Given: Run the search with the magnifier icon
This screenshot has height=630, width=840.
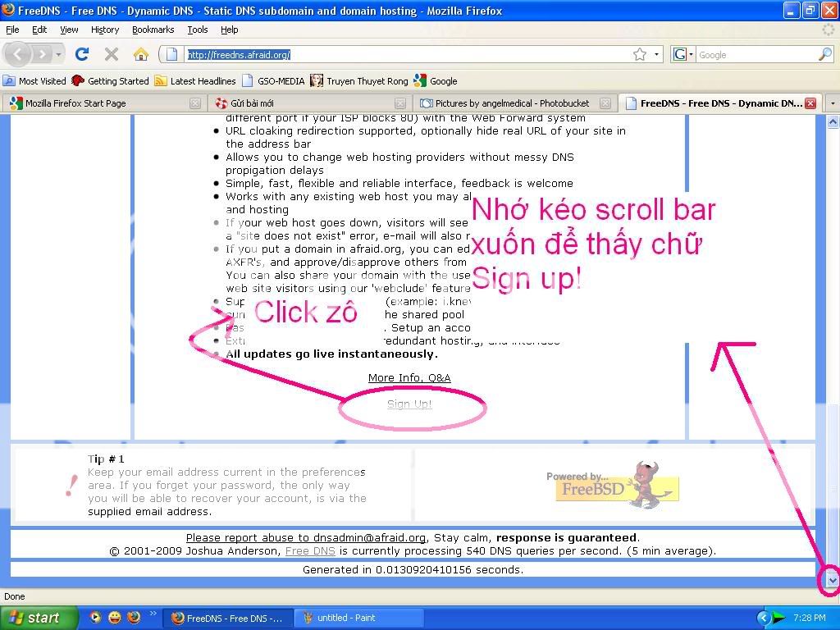Looking at the screenshot, I should 825,54.
